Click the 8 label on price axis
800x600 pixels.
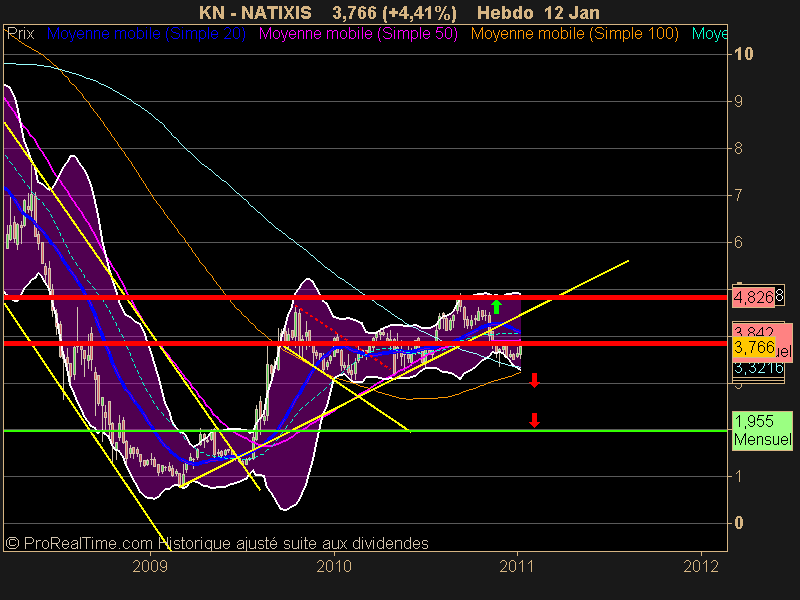[738, 148]
